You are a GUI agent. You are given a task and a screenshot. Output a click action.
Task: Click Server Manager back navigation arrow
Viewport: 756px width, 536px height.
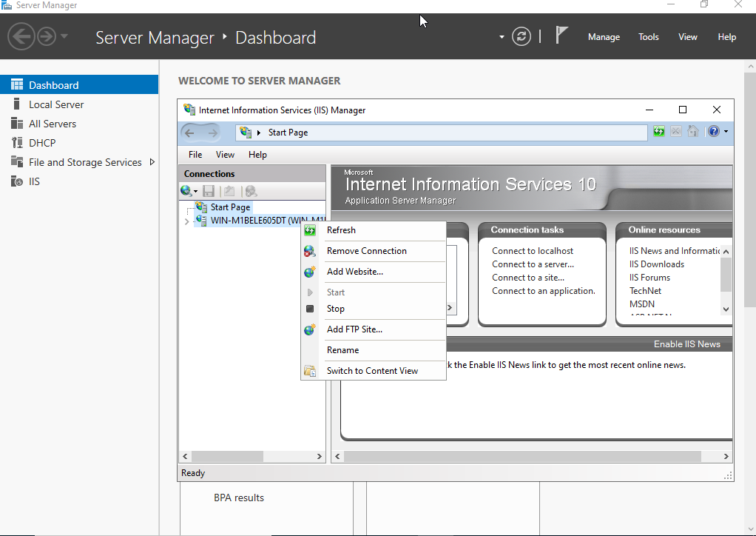(x=21, y=37)
